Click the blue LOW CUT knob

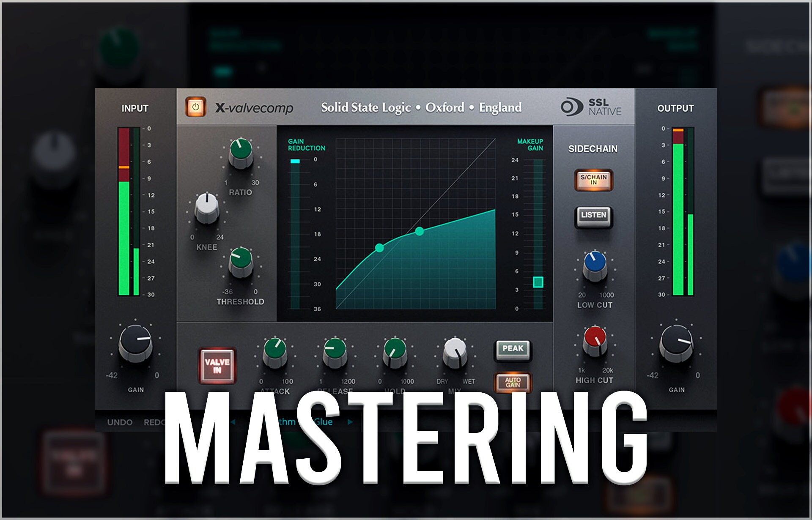tap(595, 266)
